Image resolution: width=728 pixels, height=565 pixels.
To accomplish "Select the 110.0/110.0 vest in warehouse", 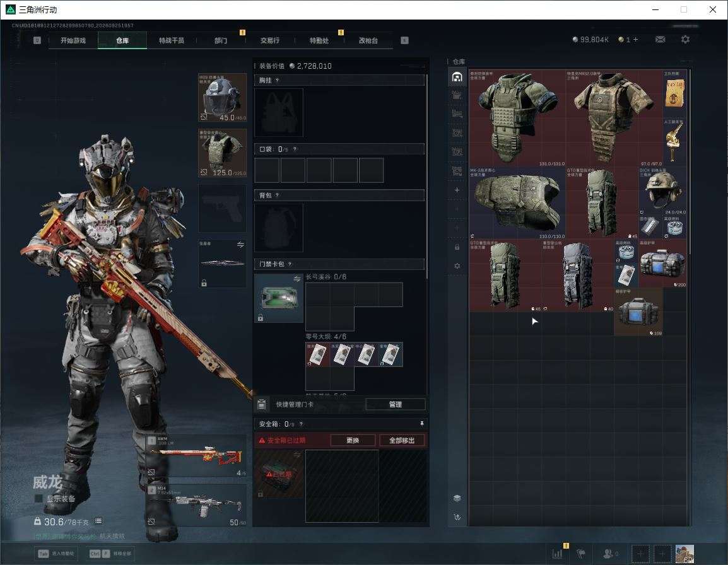I will pyautogui.click(x=517, y=203).
